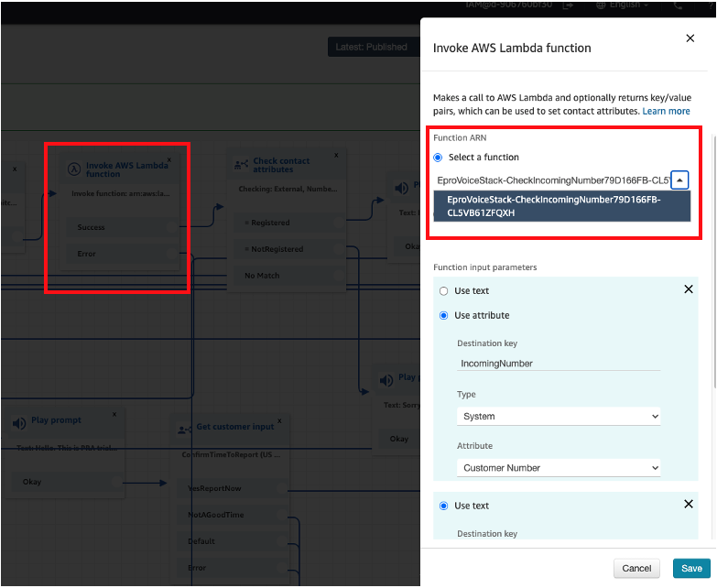The width and height of the screenshot is (717, 588).
Task: Remove the first input parameter
Action: tap(689, 289)
